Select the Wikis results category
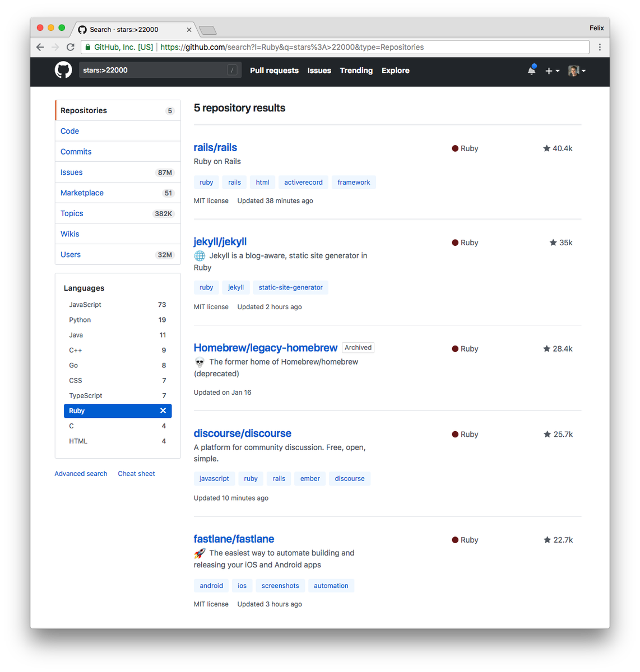640x672 pixels. [118, 234]
